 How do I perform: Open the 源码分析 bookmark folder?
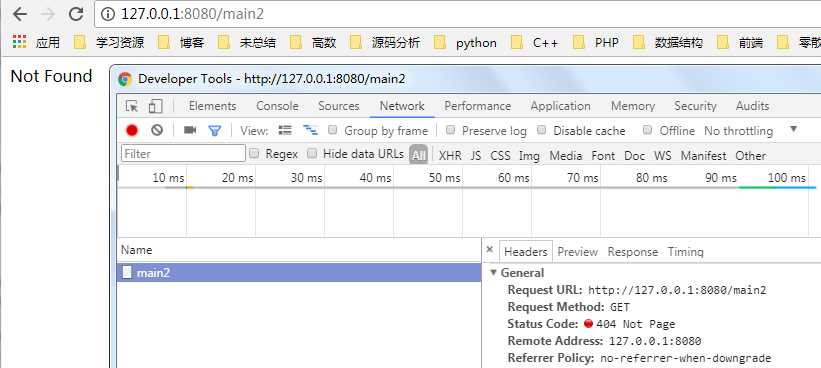click(385, 42)
